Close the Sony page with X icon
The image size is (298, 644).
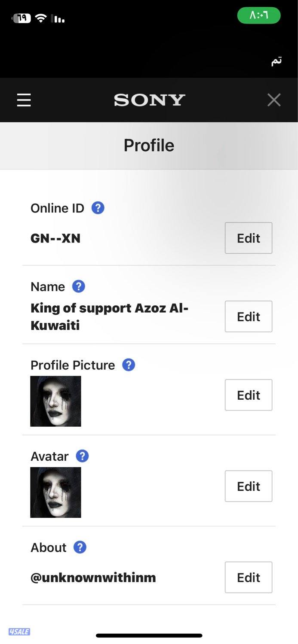[x=274, y=100]
